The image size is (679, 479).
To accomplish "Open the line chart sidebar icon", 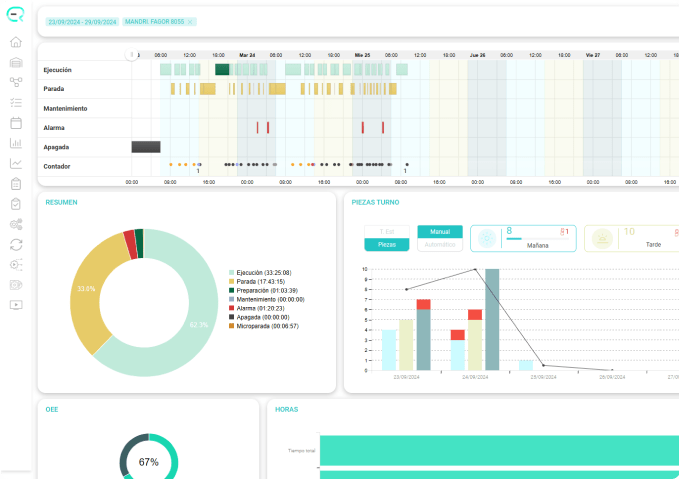I will click(x=16, y=163).
